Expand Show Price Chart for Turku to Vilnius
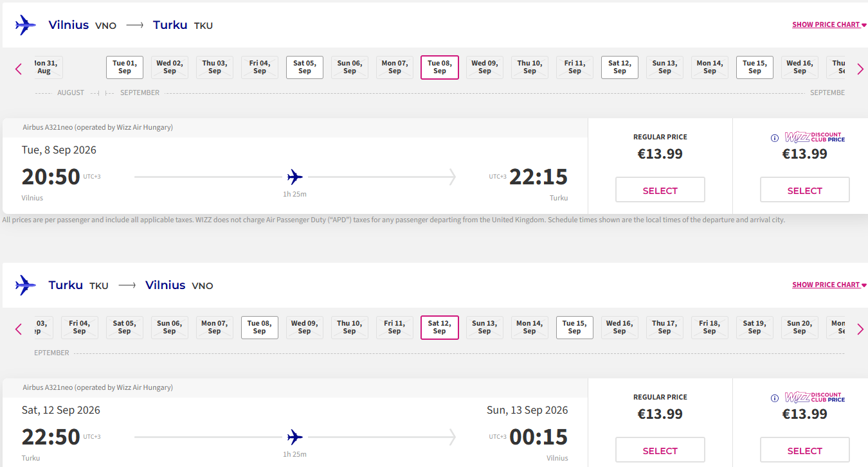The image size is (868, 467). pyautogui.click(x=829, y=285)
